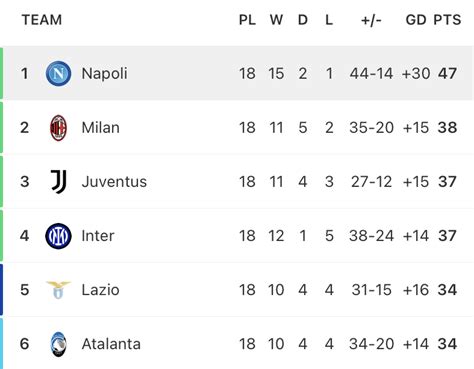The width and height of the screenshot is (474, 369).
Task: Click the +/- goals column header
Action: (x=371, y=20)
